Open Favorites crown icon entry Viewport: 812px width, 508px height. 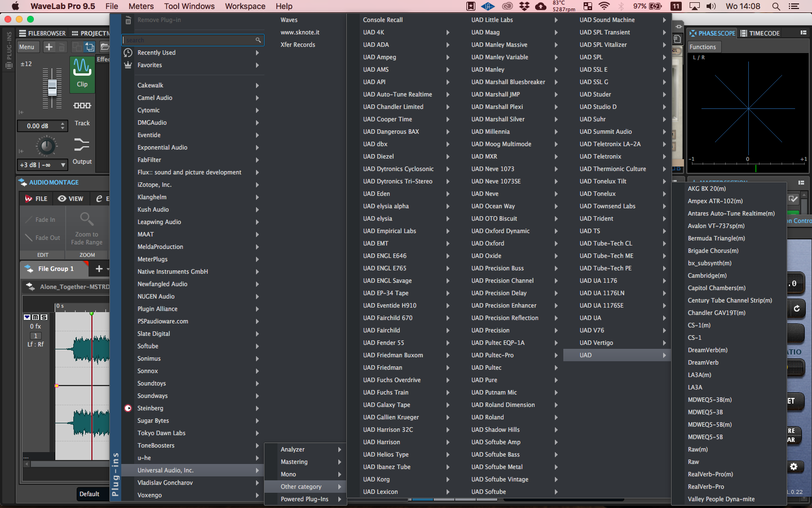(x=128, y=65)
